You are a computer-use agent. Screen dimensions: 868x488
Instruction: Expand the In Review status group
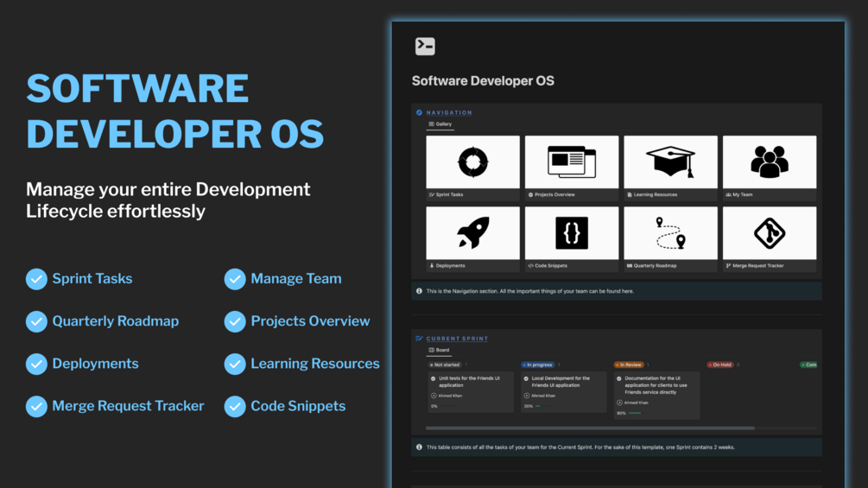[x=629, y=364]
